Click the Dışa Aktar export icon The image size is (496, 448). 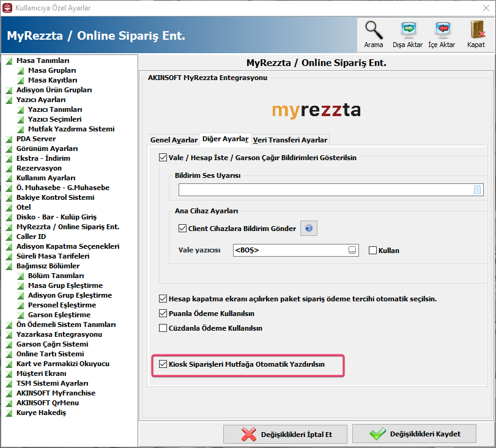[407, 30]
